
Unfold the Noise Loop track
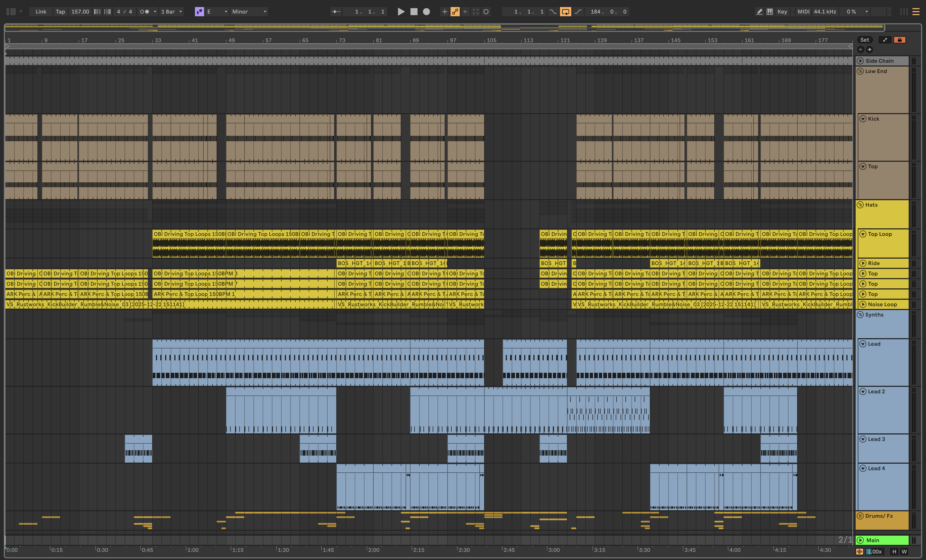pyautogui.click(x=863, y=304)
